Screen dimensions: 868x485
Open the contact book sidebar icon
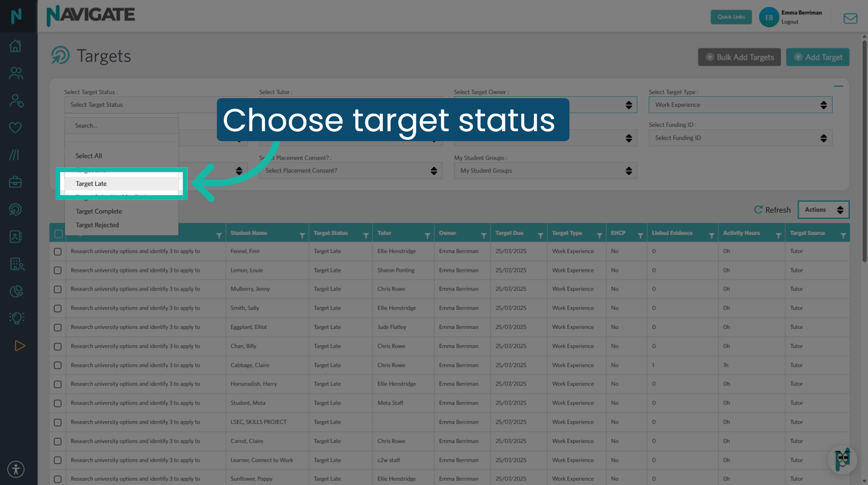[16, 237]
